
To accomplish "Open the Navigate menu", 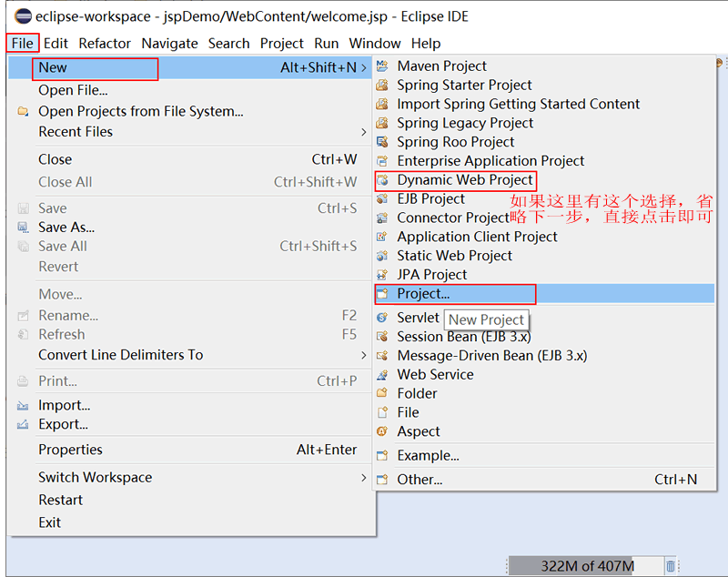I will coord(170,43).
